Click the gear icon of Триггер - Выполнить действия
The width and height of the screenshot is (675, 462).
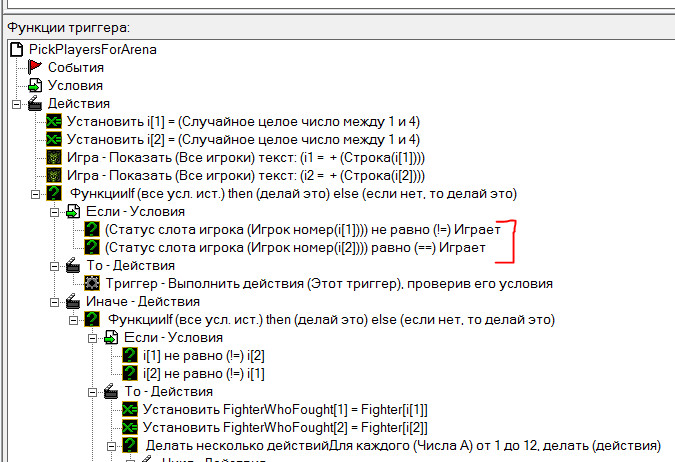click(92, 283)
